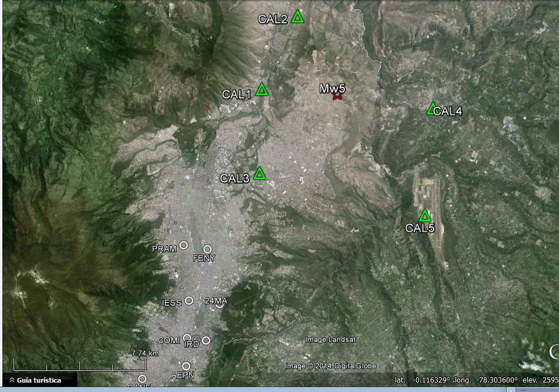The height and width of the screenshot is (392, 559).
Task: Click the "COMI" station label
Action: click(x=169, y=340)
